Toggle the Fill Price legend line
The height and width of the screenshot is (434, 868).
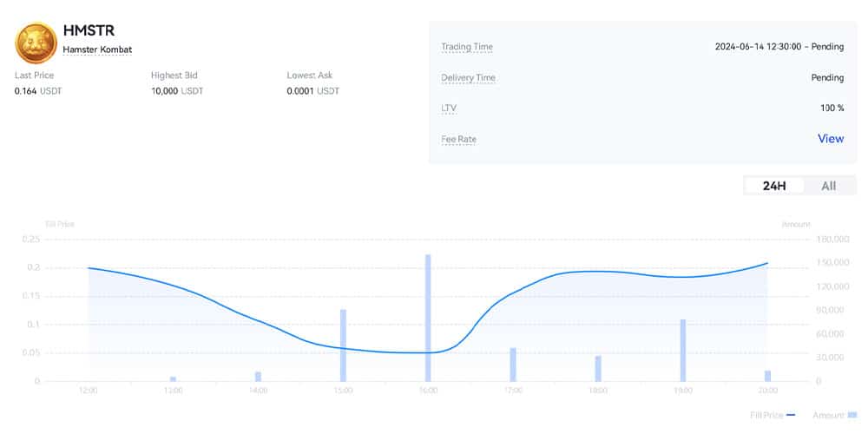pos(789,415)
